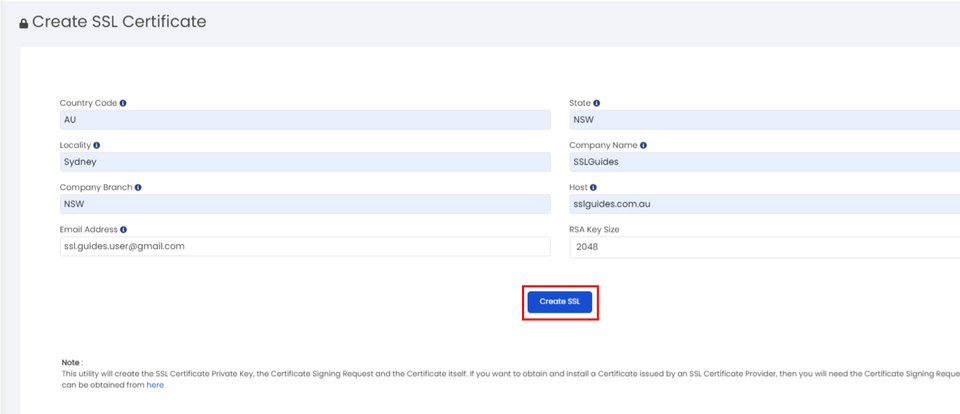The image size is (960, 414).
Task: Focus the Locality field with Sydney
Action: (x=305, y=162)
